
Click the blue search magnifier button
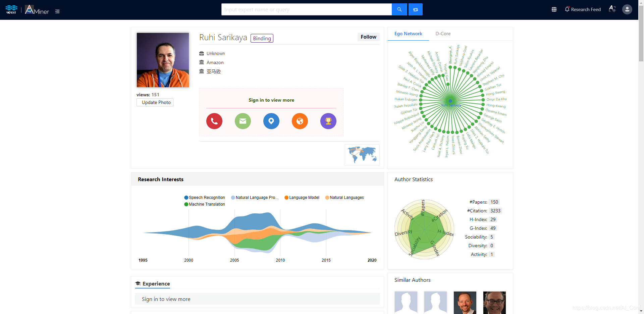(399, 9)
